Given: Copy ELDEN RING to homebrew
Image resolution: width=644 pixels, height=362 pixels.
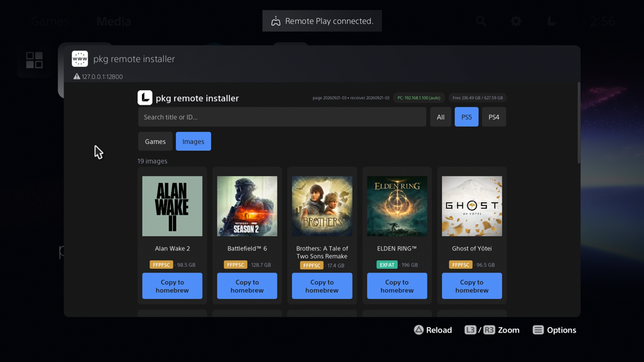Looking at the screenshot, I should 397,286.
